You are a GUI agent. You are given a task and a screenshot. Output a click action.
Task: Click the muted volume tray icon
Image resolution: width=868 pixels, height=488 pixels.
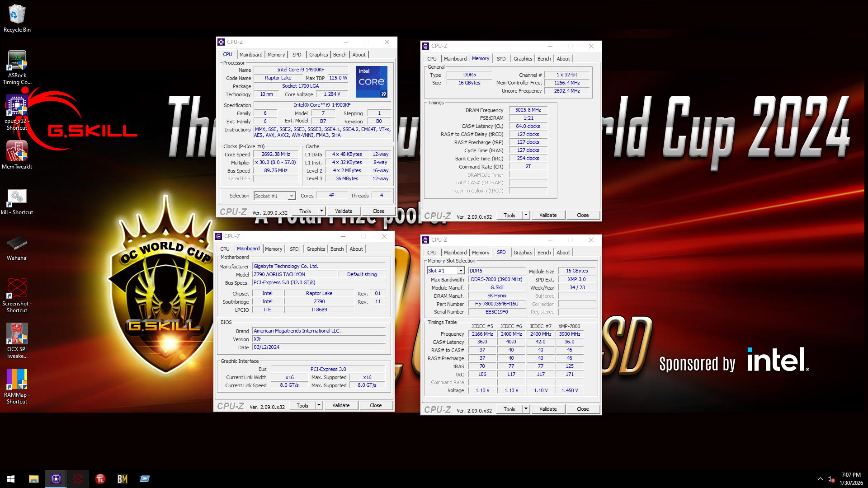(831, 479)
